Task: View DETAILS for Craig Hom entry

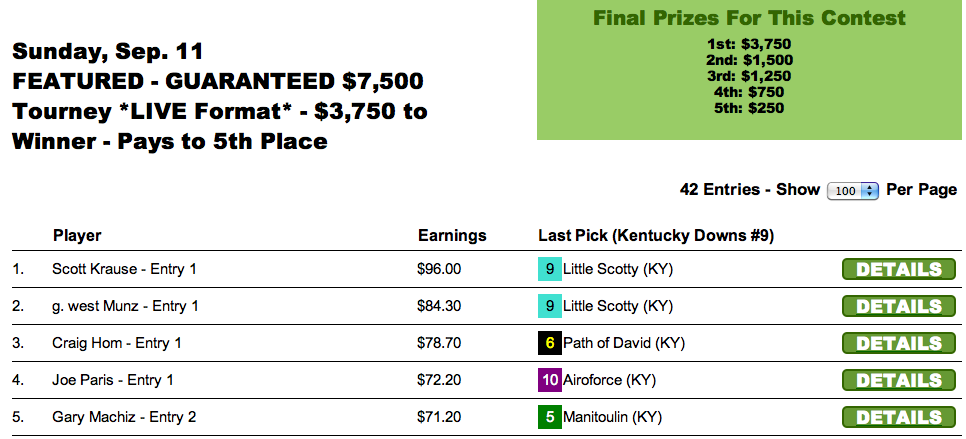Action: coord(899,343)
